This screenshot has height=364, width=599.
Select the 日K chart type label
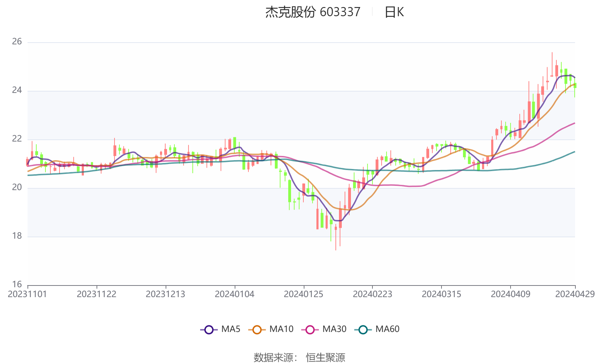pyautogui.click(x=394, y=12)
